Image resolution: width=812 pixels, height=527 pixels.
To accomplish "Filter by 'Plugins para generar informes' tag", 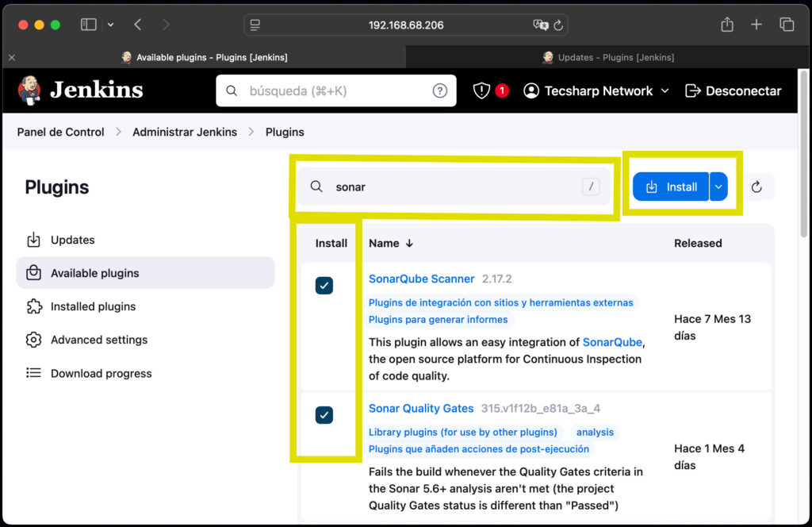I will (x=438, y=319).
